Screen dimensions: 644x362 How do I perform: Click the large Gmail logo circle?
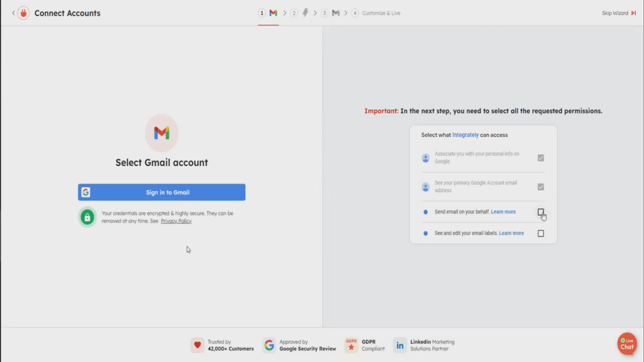tap(162, 133)
